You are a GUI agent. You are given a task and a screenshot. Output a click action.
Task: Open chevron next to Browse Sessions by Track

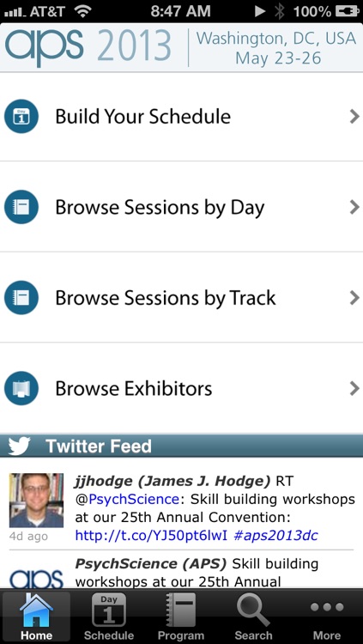coord(354,298)
